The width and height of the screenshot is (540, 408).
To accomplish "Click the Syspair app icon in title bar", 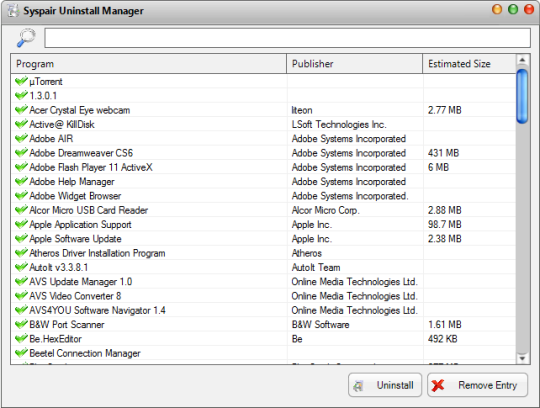I will tap(13, 11).
